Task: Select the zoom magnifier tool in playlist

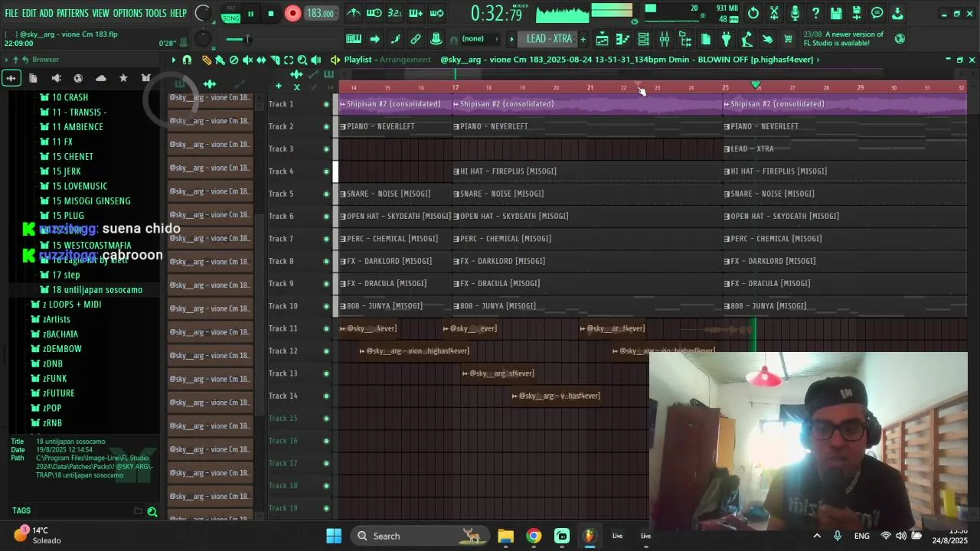Action: pyautogui.click(x=302, y=60)
